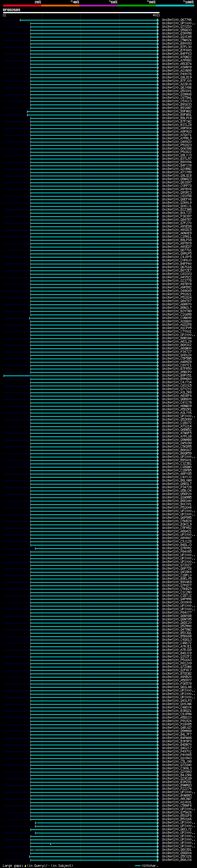Open hit UniRef100_Q7XZG0
Screen dimensions: 197x868
click(x=177, y=26)
